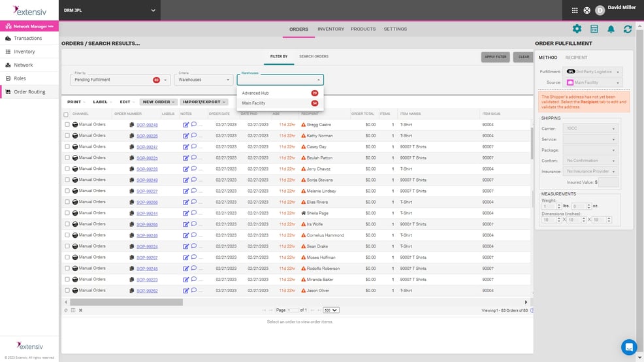Click the refresh sync icon
Screen dimensions: 644x362
(x=628, y=29)
